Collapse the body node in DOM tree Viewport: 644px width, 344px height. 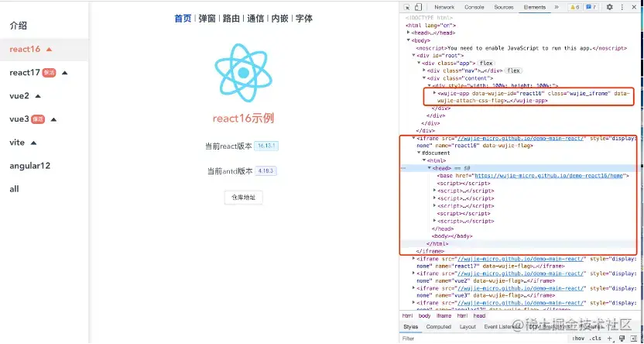[409, 40]
